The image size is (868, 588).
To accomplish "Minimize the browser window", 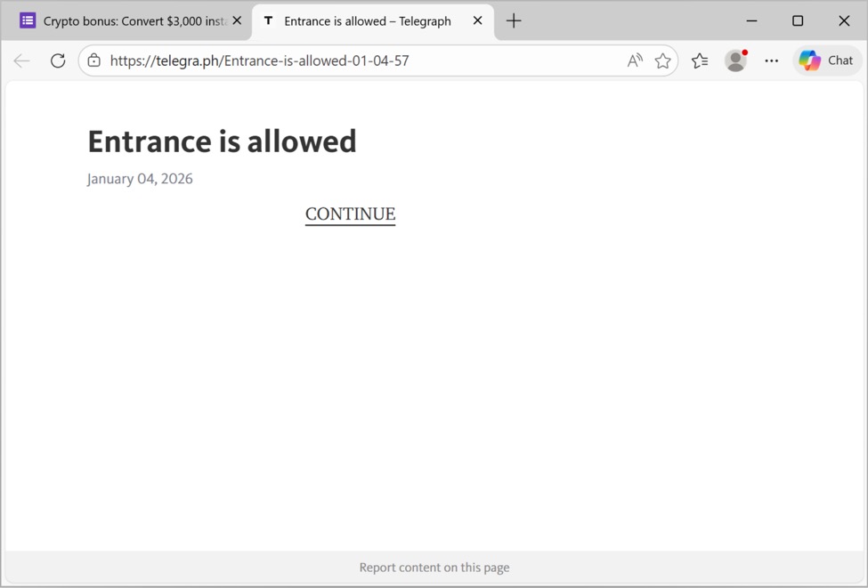I will 751,20.
